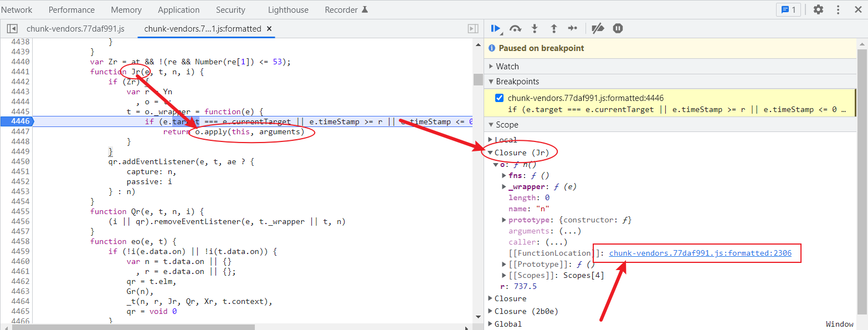Screen dimensions: 868x330
Task: Click the qr.addEventListener code line
Action: point(182,161)
